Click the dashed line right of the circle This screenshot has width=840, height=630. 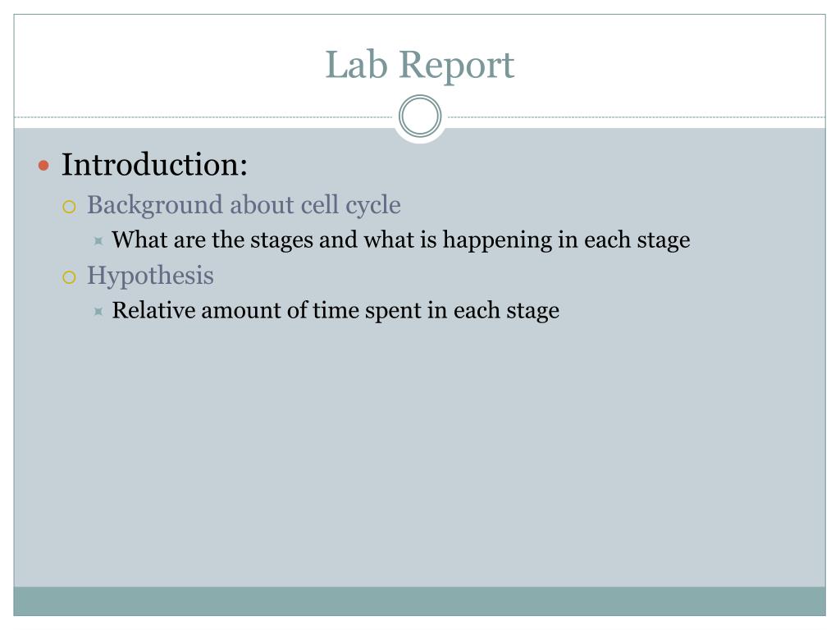click(637, 116)
